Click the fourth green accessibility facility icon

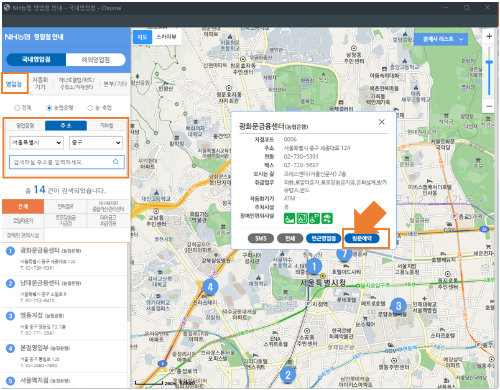(327, 219)
